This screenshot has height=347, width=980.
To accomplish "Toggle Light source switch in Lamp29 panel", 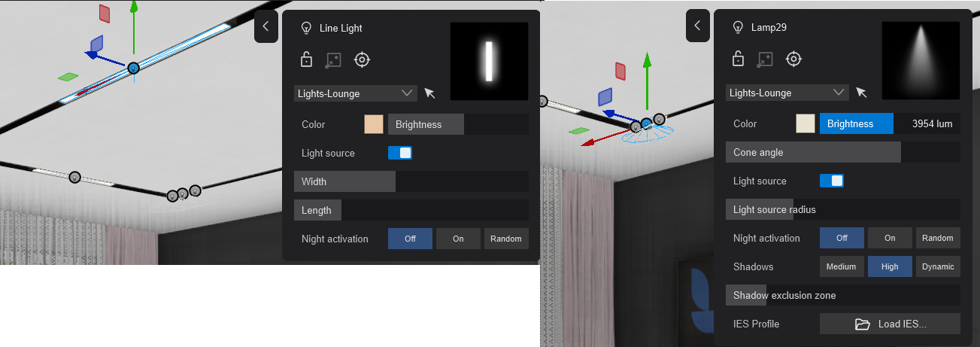I will (x=831, y=181).
